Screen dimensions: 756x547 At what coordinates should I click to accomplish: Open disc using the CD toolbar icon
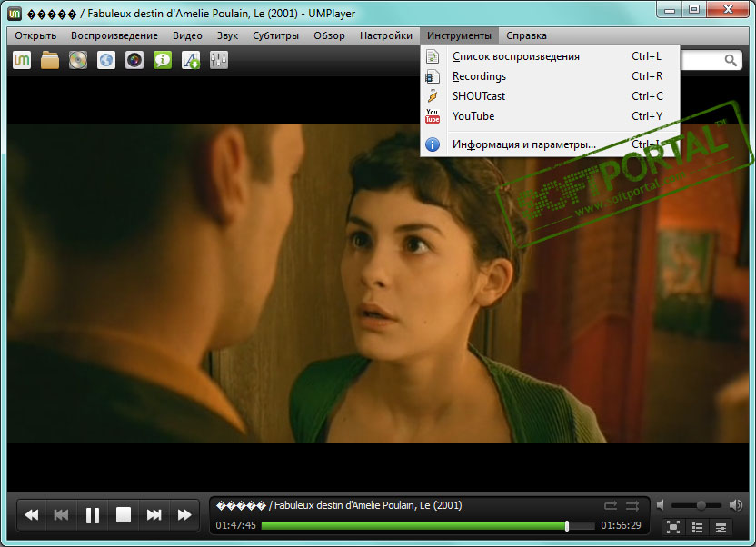(77, 60)
